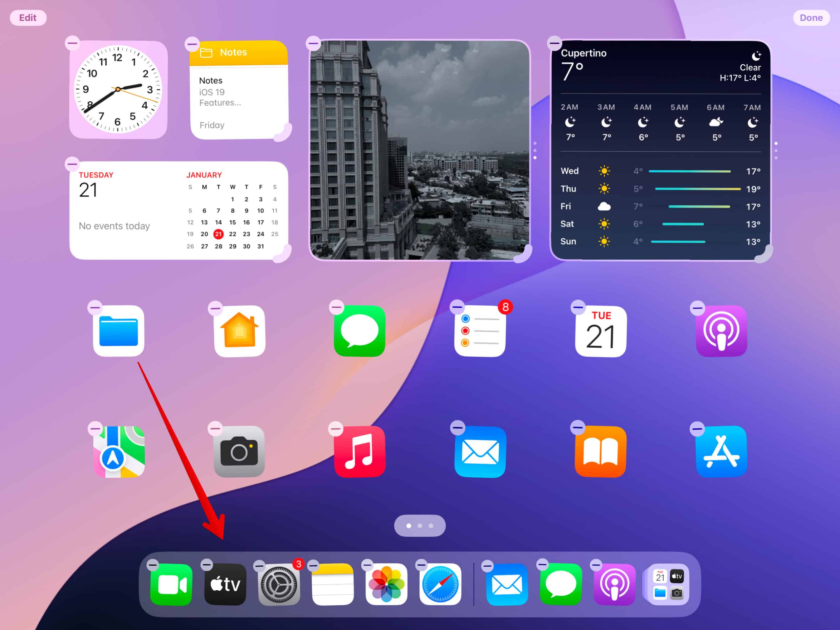Open the Messages app
The image size is (840, 630).
[360, 330]
